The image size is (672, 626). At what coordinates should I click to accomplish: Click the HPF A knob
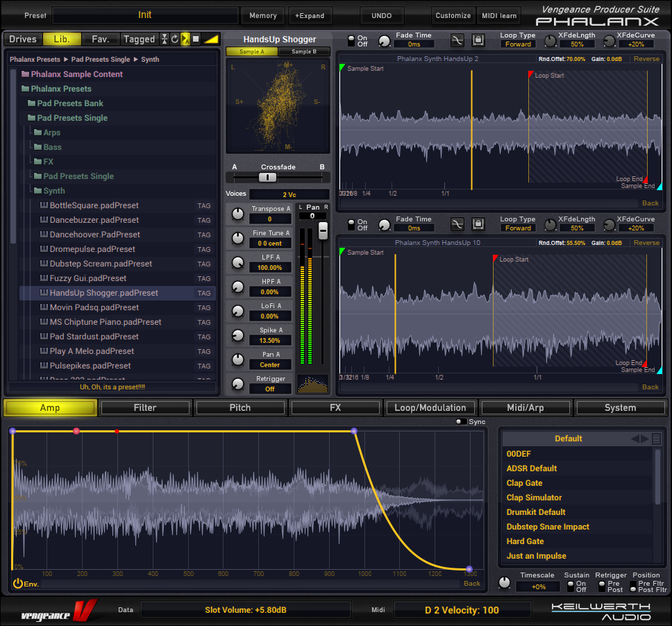pyautogui.click(x=237, y=287)
